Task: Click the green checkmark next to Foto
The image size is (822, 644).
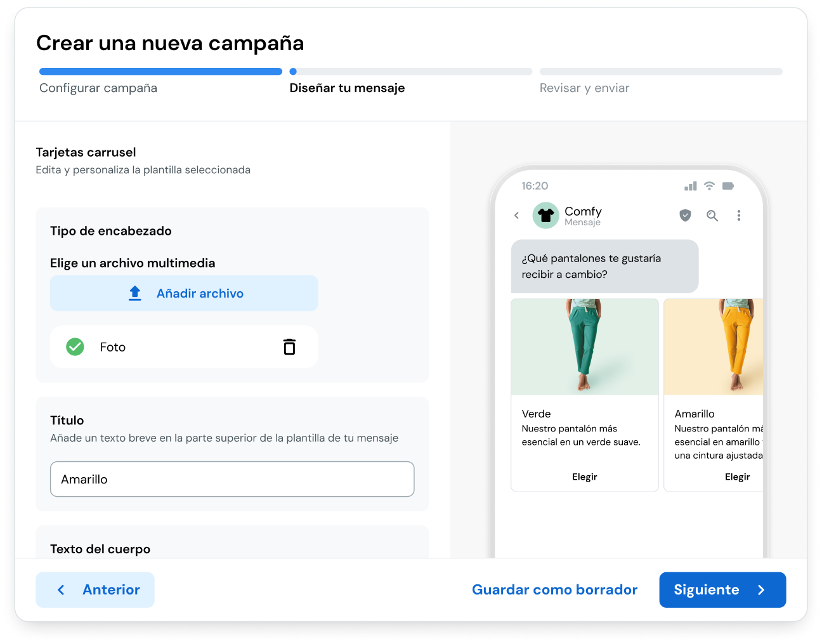Action: pyautogui.click(x=75, y=346)
